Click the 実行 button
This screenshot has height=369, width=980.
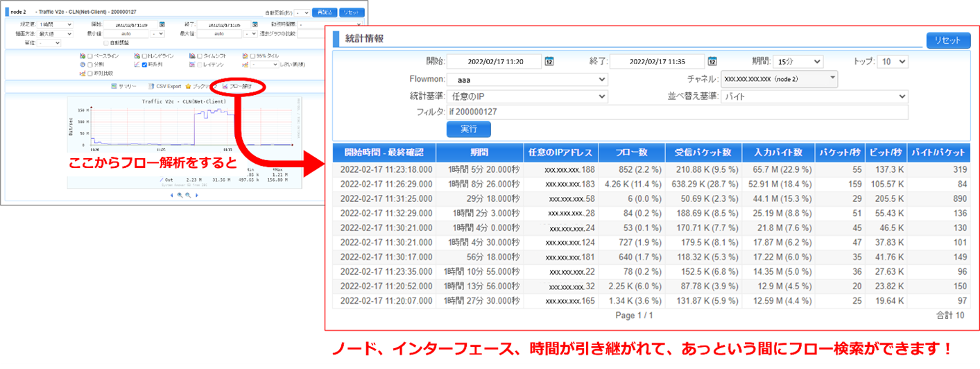click(468, 129)
